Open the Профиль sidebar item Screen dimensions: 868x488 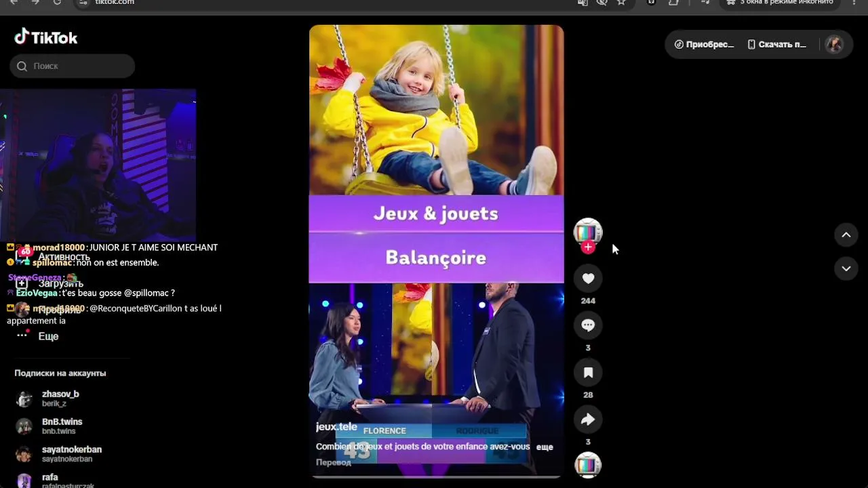point(60,310)
